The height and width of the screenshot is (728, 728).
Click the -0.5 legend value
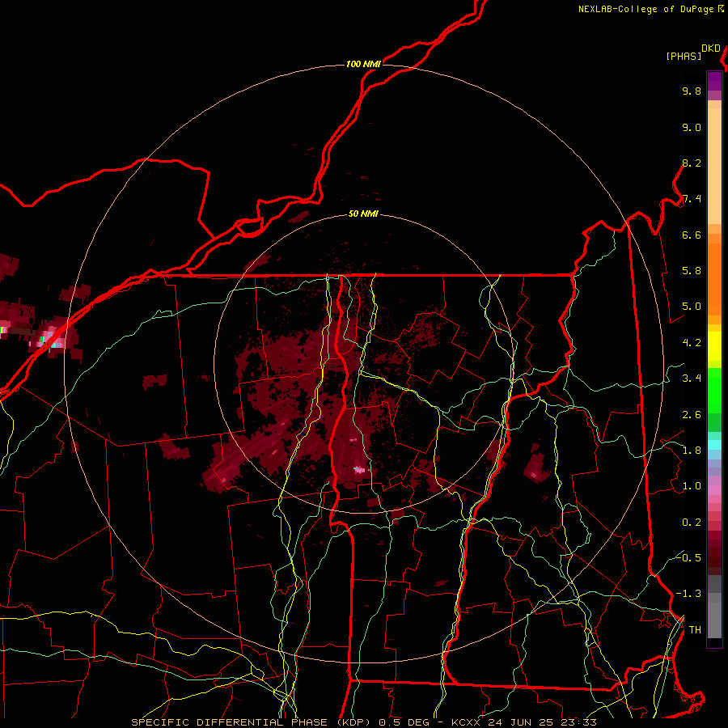pos(688,557)
